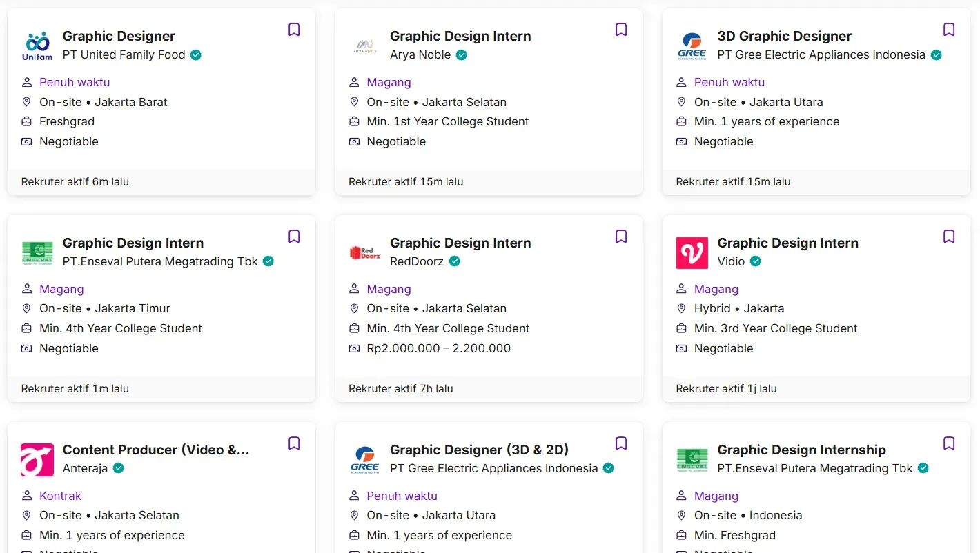Click Magang tag on Arya Noble card
The height and width of the screenshot is (553, 980).
(x=389, y=82)
